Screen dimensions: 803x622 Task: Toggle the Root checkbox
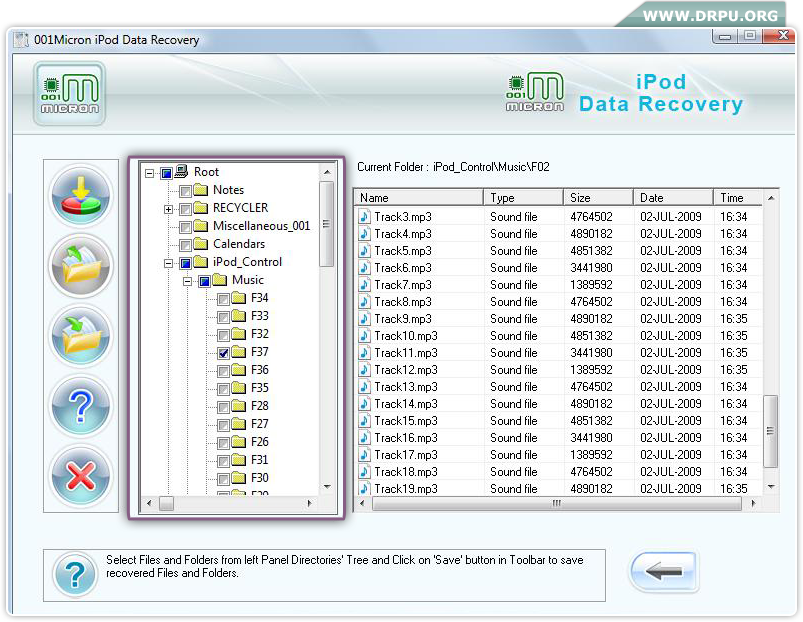(x=166, y=173)
